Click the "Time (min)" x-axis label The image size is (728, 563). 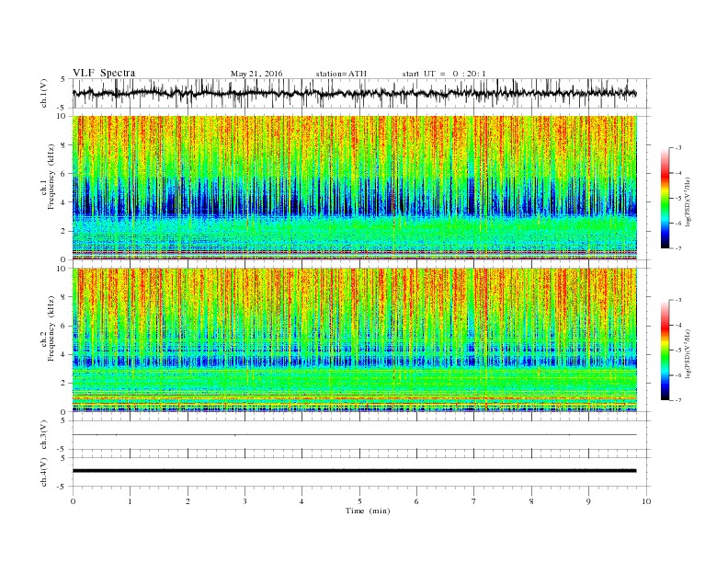click(x=368, y=511)
